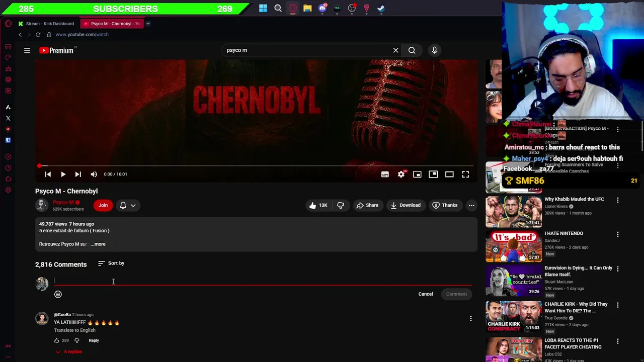Skip to the previous video
The width and height of the screenshot is (644, 362).
tap(48, 174)
